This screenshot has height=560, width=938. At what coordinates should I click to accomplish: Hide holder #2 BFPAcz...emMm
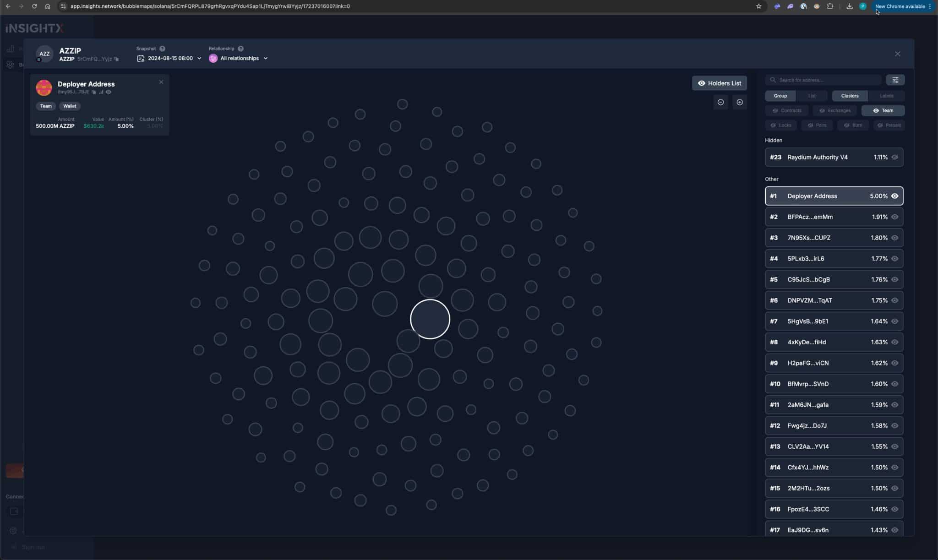click(894, 217)
